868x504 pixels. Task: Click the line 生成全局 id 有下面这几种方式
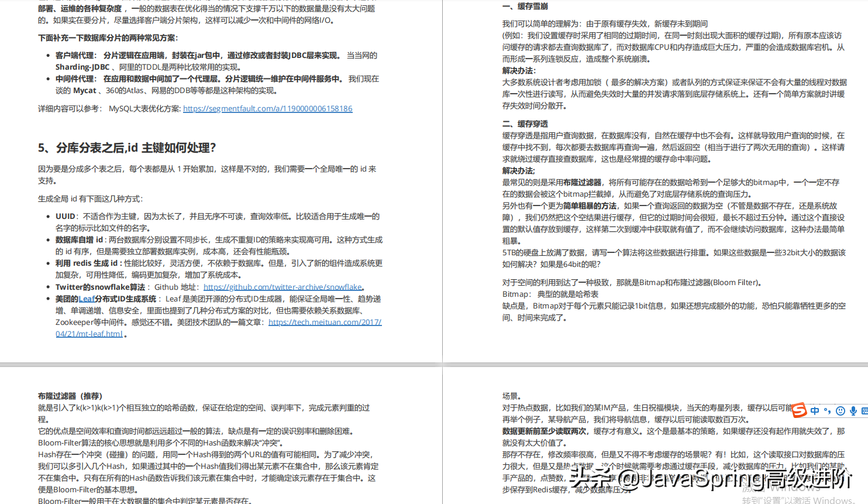click(90, 198)
